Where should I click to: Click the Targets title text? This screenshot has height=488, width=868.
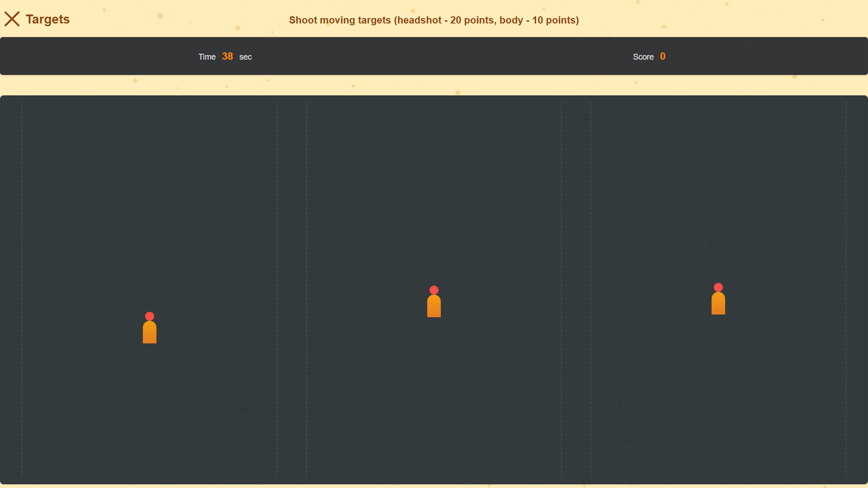coord(47,19)
